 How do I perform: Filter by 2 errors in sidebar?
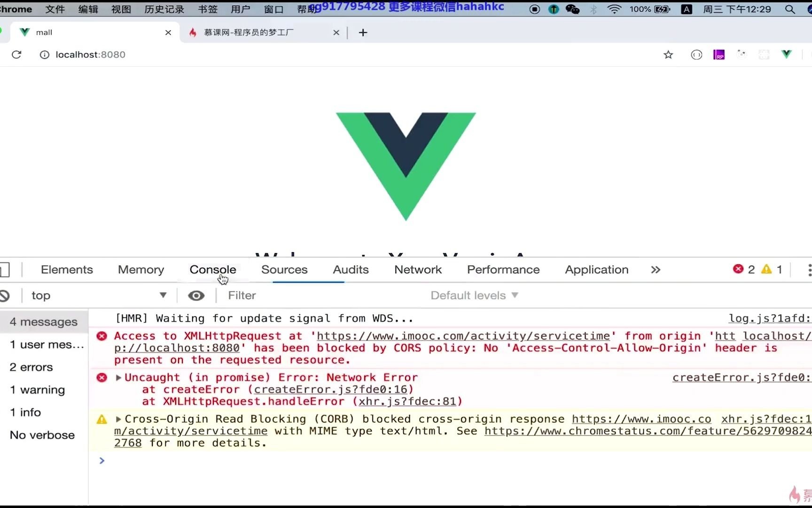(44, 367)
